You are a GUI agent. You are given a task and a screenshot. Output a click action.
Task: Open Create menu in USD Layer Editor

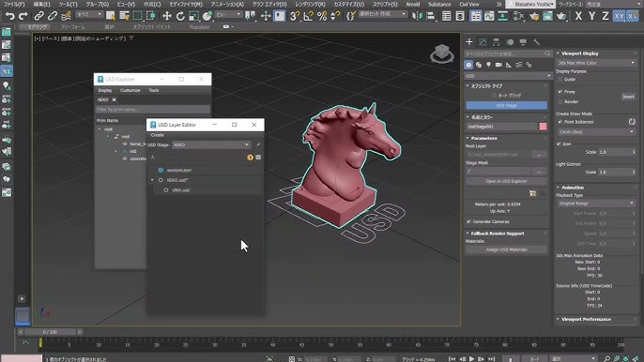coord(158,135)
